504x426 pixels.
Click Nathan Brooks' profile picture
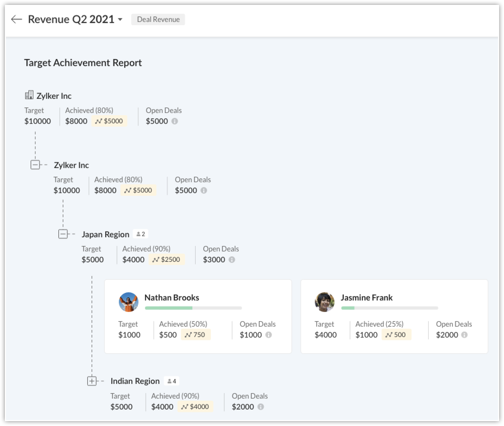tap(129, 302)
